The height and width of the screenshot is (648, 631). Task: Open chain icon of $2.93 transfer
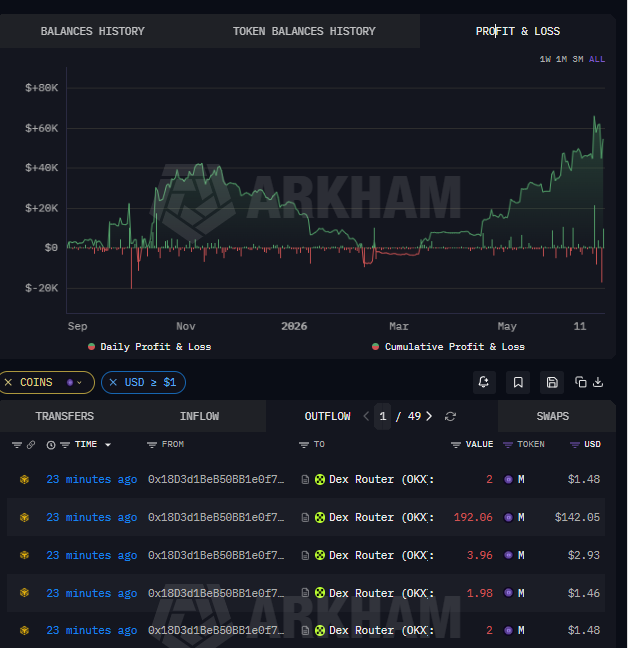click(x=24, y=555)
